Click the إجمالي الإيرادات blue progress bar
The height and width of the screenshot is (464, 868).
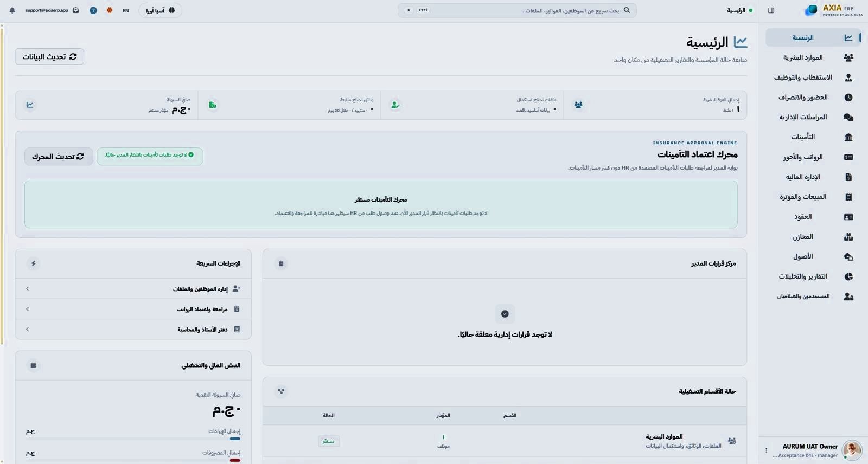click(x=235, y=439)
